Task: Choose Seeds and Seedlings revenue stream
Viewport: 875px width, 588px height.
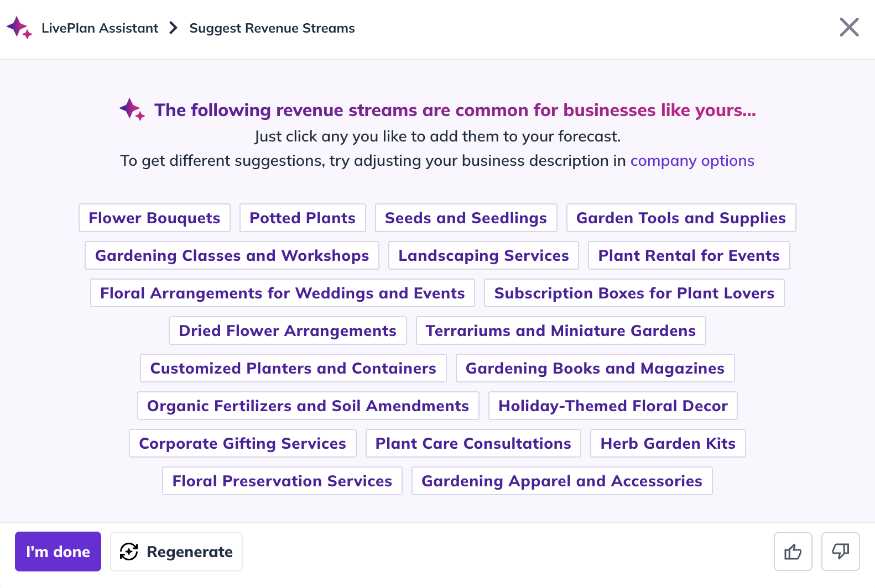Action: pyautogui.click(x=466, y=218)
